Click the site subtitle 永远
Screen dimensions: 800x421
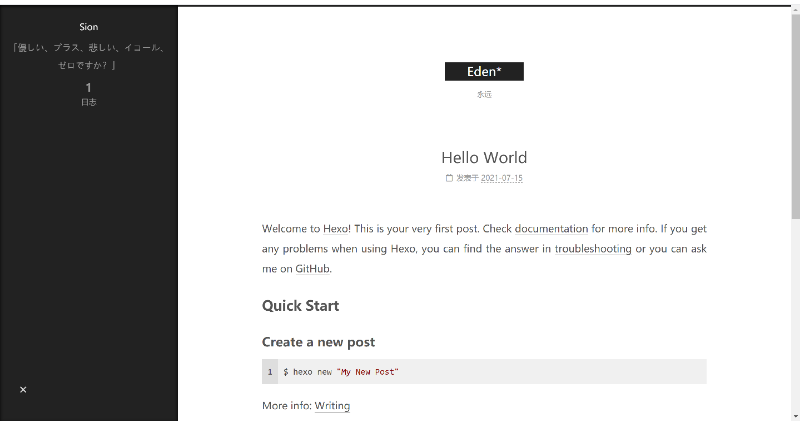click(x=484, y=94)
